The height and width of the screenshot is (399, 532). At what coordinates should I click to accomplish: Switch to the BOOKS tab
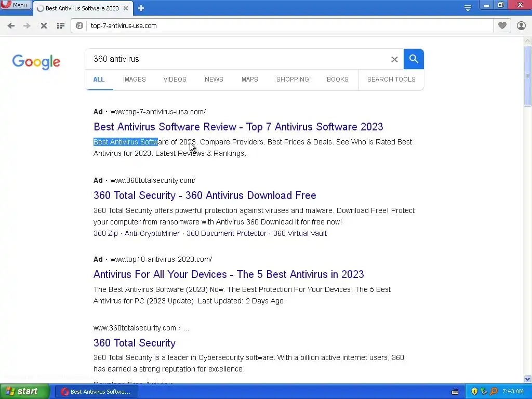[338, 79]
